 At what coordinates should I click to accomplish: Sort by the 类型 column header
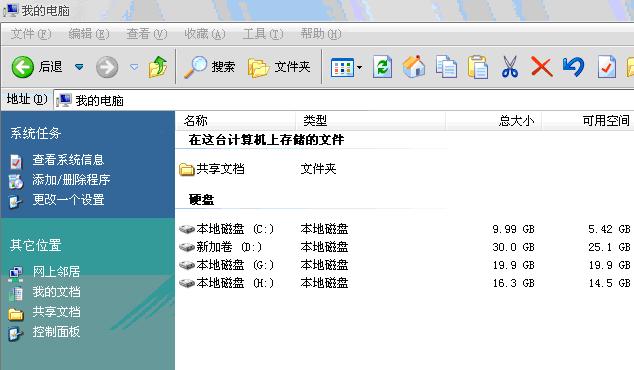click(x=370, y=121)
